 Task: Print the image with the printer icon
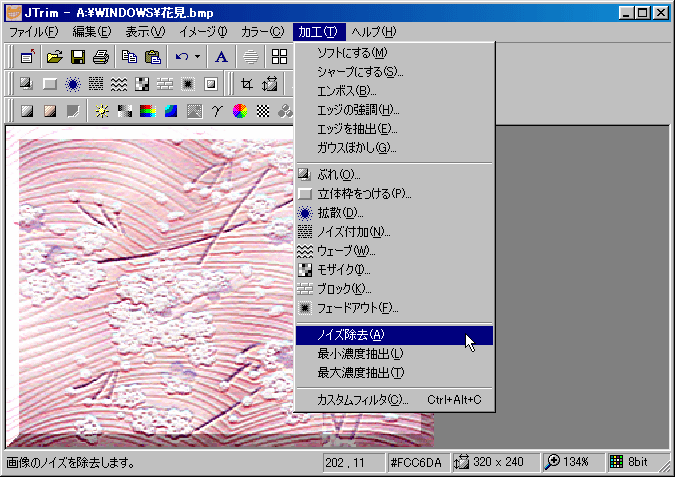(x=101, y=57)
